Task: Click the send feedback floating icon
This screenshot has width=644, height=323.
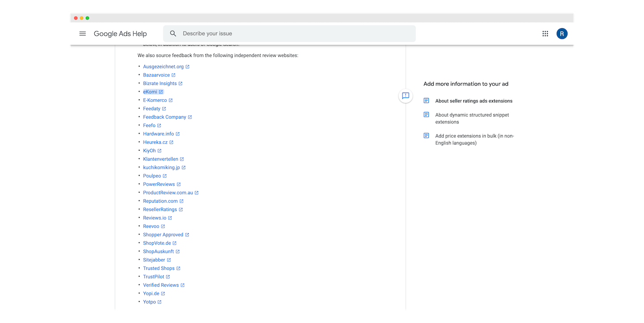Action: [406, 96]
